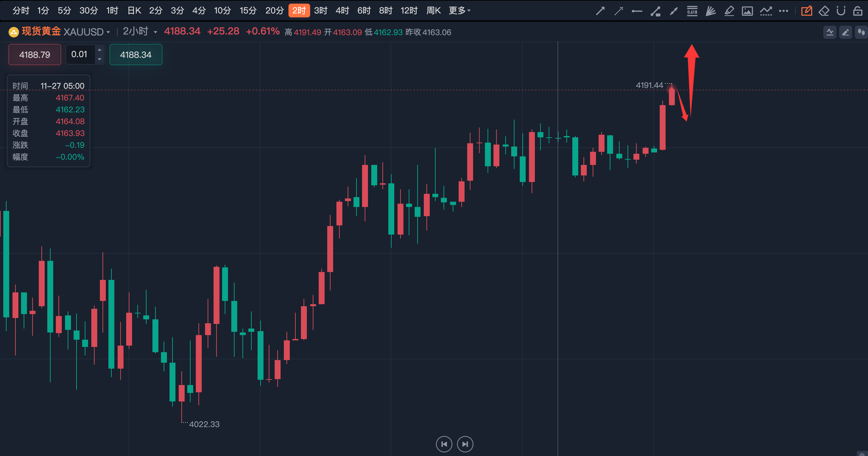Viewport: 868px width, 456px height.
Task: Increase the lot size stepper
Action: tap(100, 50)
